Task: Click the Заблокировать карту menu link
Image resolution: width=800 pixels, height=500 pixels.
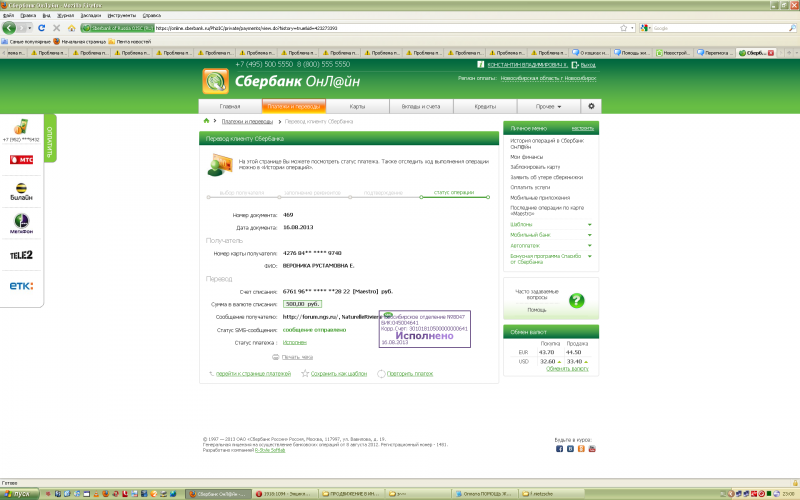Action: tap(535, 167)
